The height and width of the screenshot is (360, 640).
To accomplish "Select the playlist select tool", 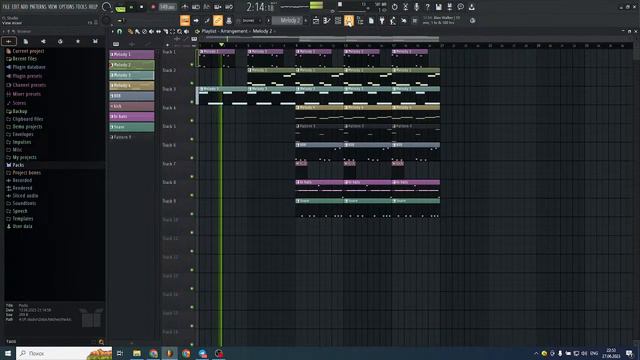I will pyautogui.click(x=172, y=31).
